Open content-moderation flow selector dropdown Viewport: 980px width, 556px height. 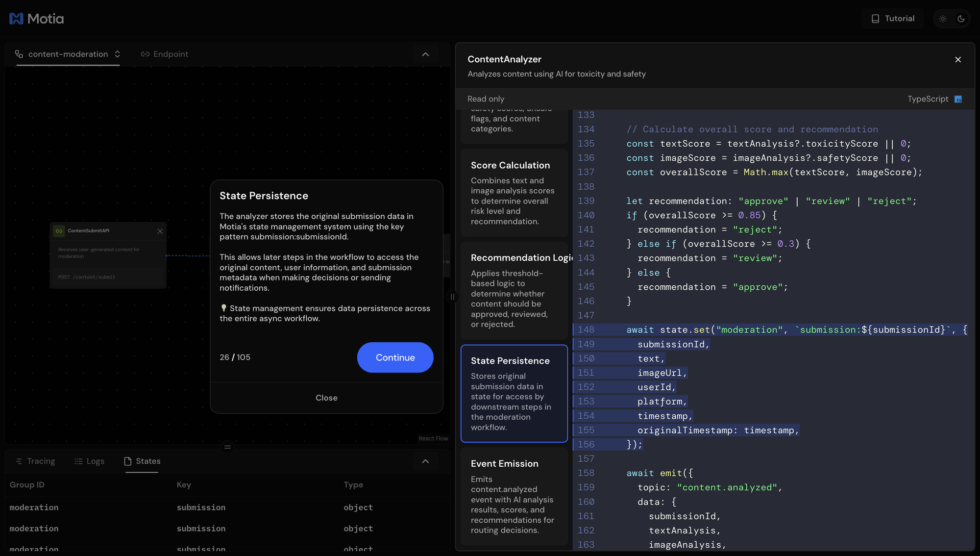[x=68, y=54]
